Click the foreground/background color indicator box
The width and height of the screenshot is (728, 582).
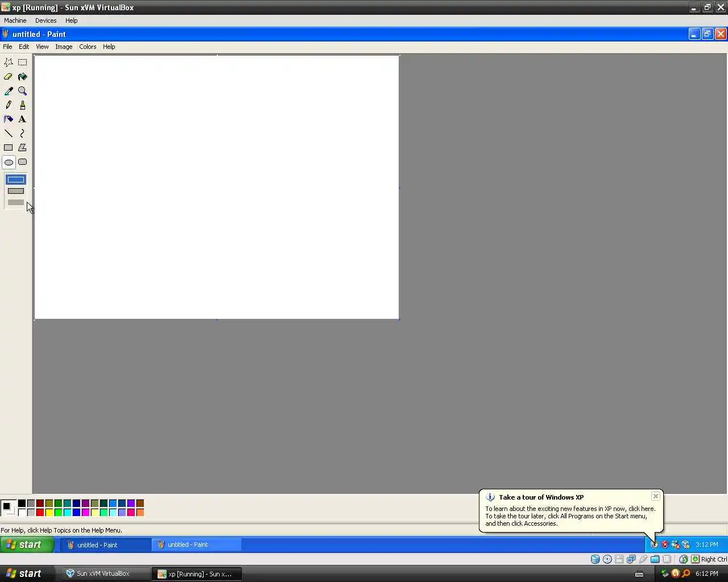pyautogui.click(x=8, y=508)
